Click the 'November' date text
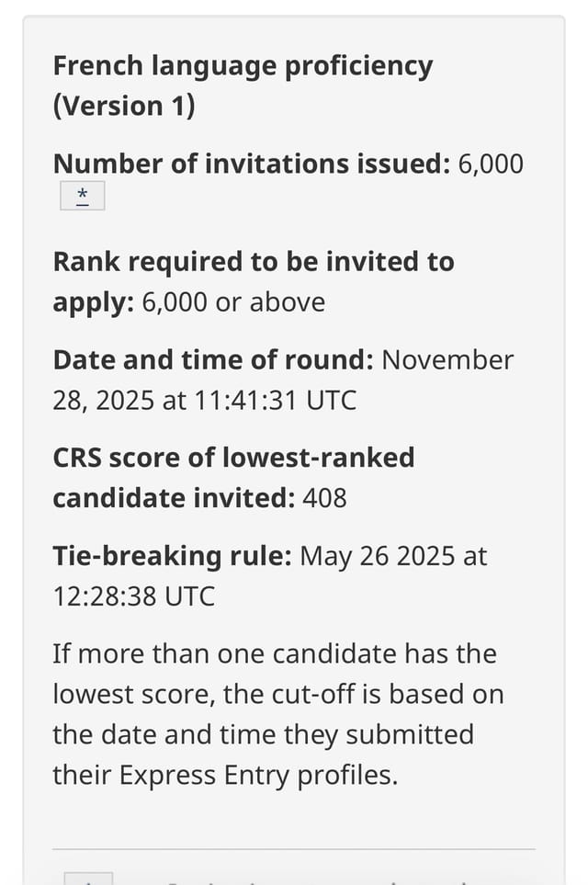This screenshot has width=588, height=885. pyautogui.click(x=448, y=360)
